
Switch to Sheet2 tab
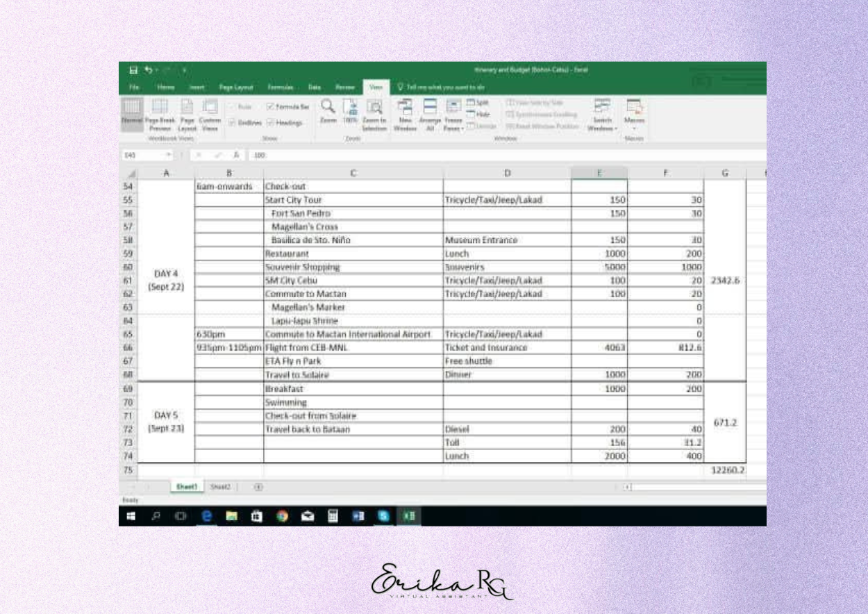pos(220,487)
